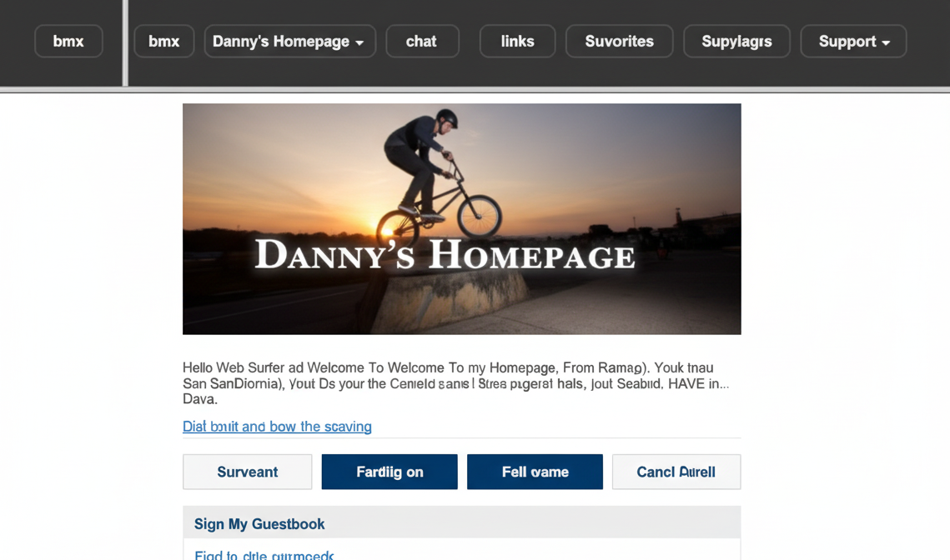Open the Danny's Homepage menu
The height and width of the screenshot is (560, 950).
(x=290, y=41)
